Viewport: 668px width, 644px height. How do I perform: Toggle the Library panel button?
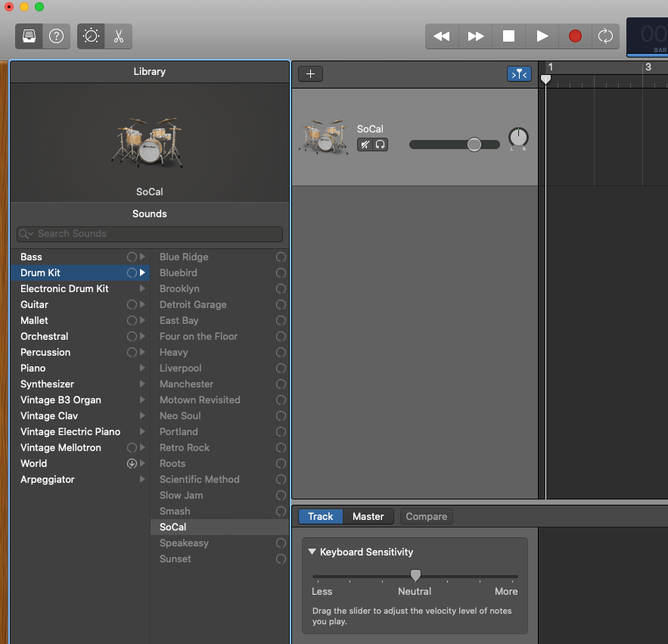(29, 36)
